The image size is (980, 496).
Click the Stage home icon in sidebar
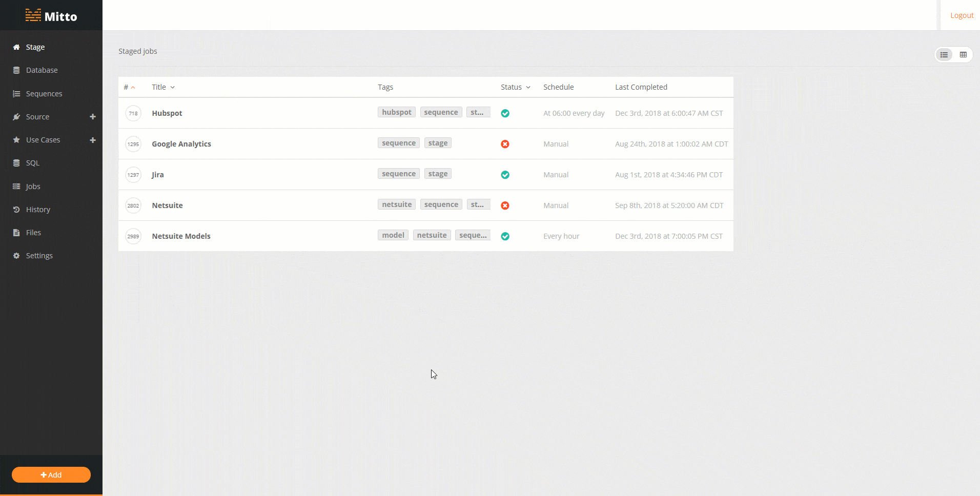16,47
